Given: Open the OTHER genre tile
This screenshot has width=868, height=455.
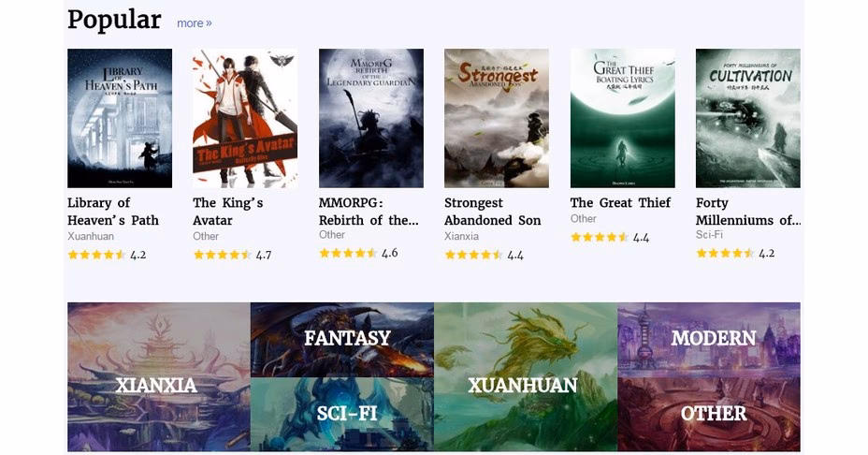Looking at the screenshot, I should point(709,414).
